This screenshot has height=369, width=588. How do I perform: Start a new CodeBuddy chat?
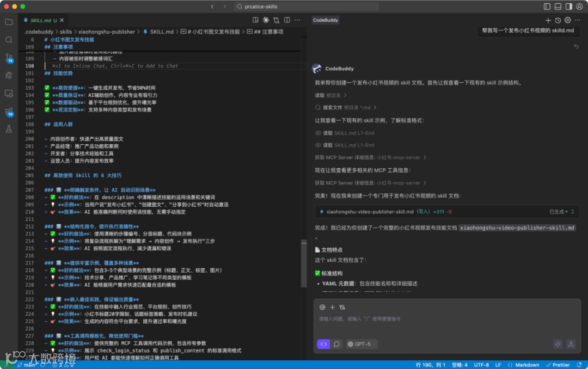[548, 20]
